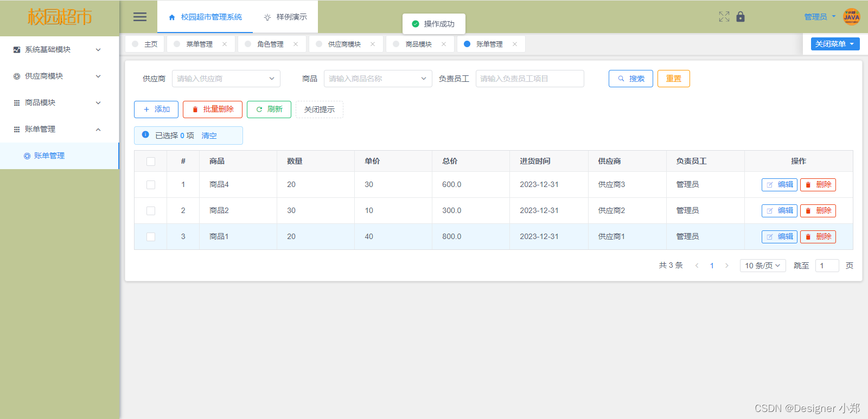
Task: Focus the 负责员工 input field
Action: coord(530,79)
